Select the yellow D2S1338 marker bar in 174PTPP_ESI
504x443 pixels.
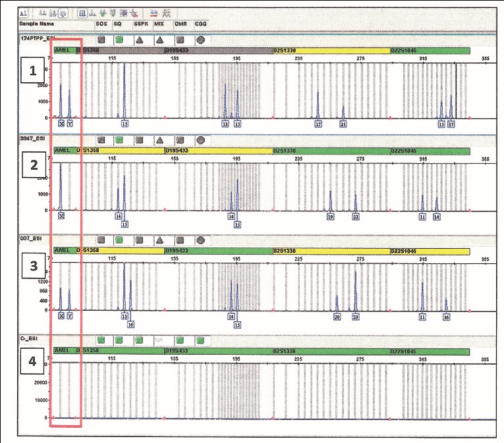tap(331, 50)
